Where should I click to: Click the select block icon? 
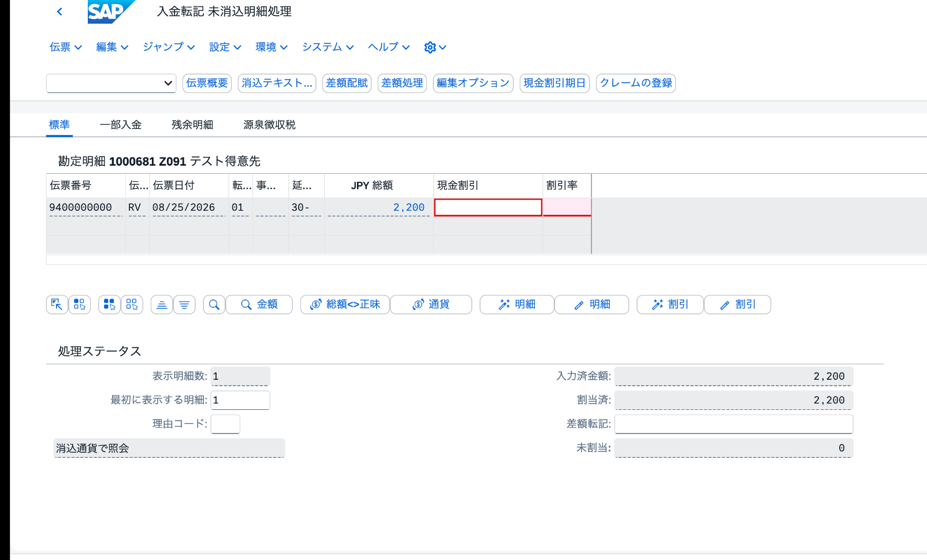tap(80, 304)
